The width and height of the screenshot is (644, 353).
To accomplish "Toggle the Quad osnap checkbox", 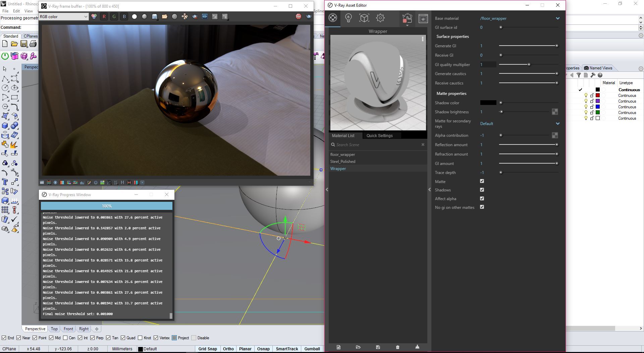I will (x=123, y=338).
